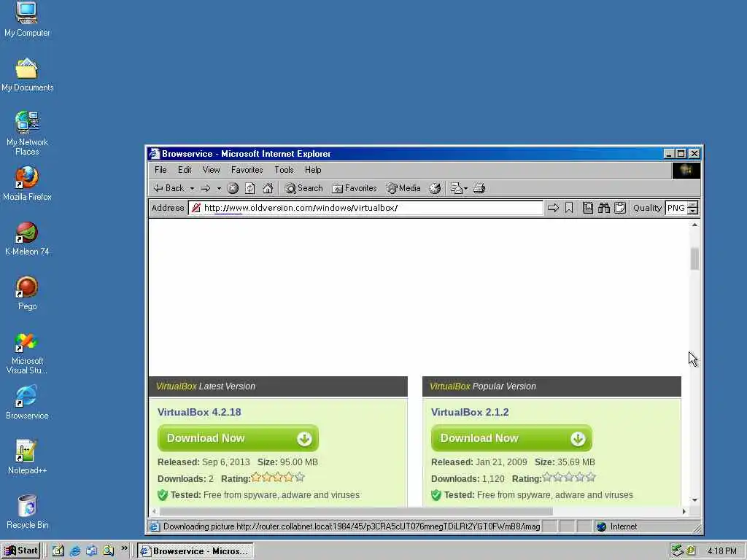The image size is (747, 560).
Task: Click the page image icon left of binoculars
Action: click(x=588, y=208)
